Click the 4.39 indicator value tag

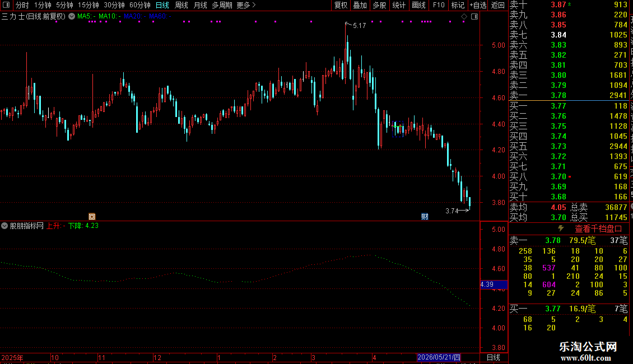(494, 284)
